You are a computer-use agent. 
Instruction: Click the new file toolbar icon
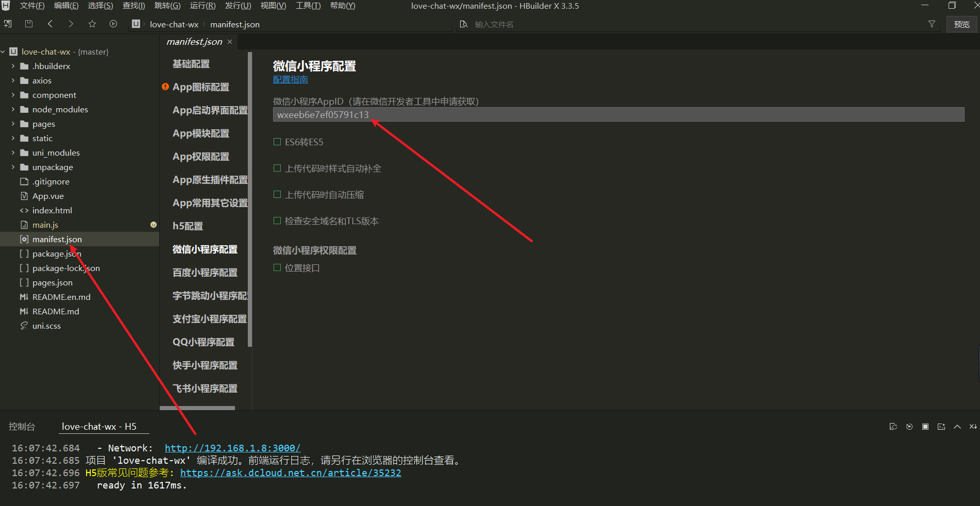click(x=8, y=24)
